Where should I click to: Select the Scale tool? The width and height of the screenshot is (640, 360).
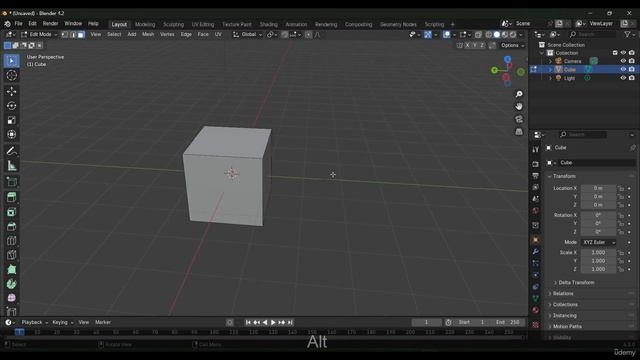click(11, 120)
